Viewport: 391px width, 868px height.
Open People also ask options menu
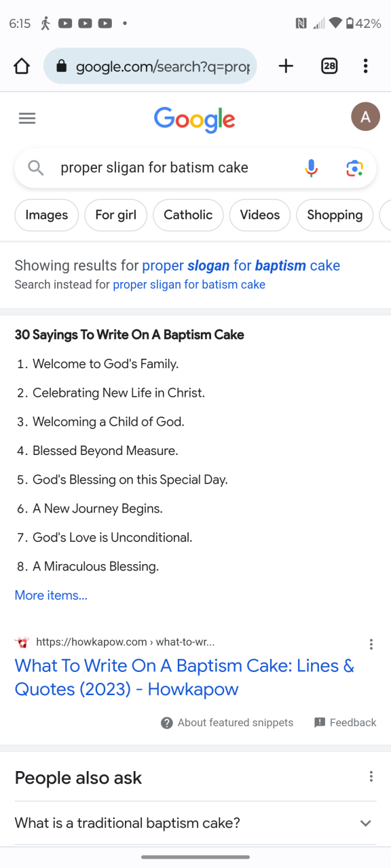[371, 776]
